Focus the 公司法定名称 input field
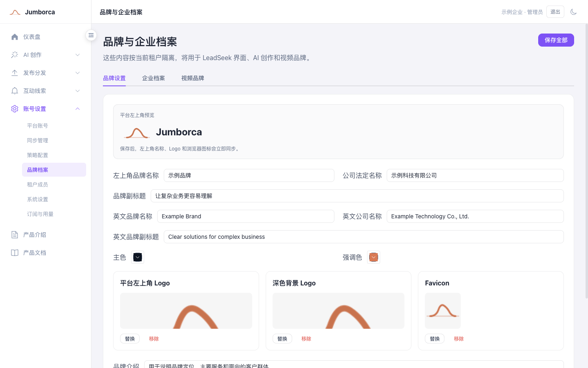Image resolution: width=588 pixels, height=368 pixels. [x=475, y=175]
